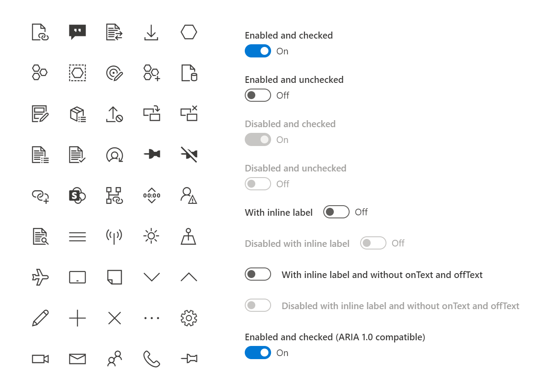The width and height of the screenshot is (554, 392).
Task: Click the hamburger menu lines icon
Action: tap(78, 237)
